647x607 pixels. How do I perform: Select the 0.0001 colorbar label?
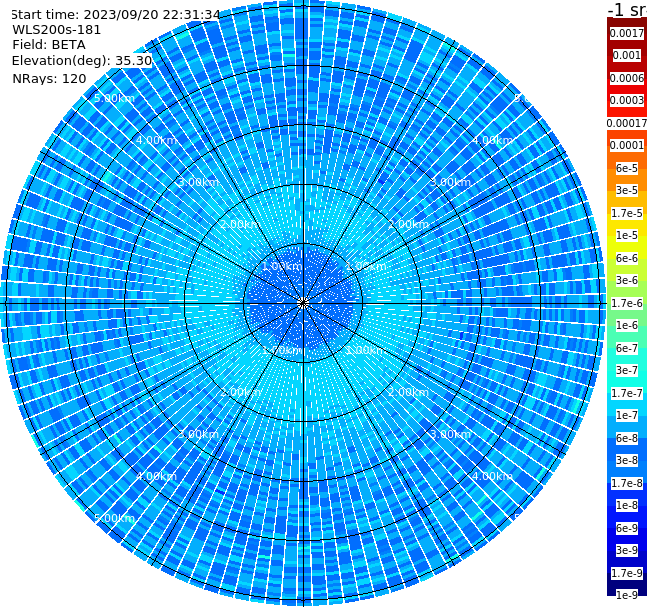[627, 145]
